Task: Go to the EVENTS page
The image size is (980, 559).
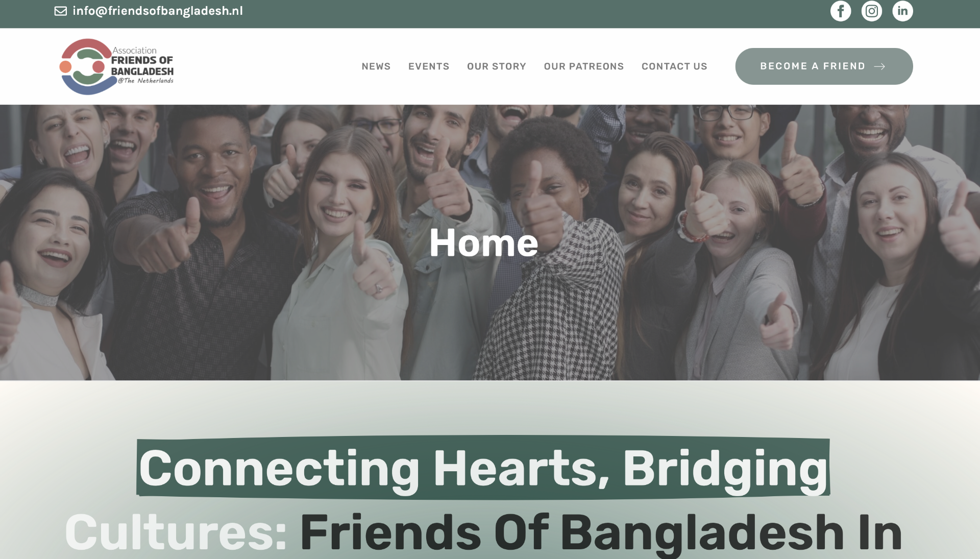Action: tap(429, 66)
